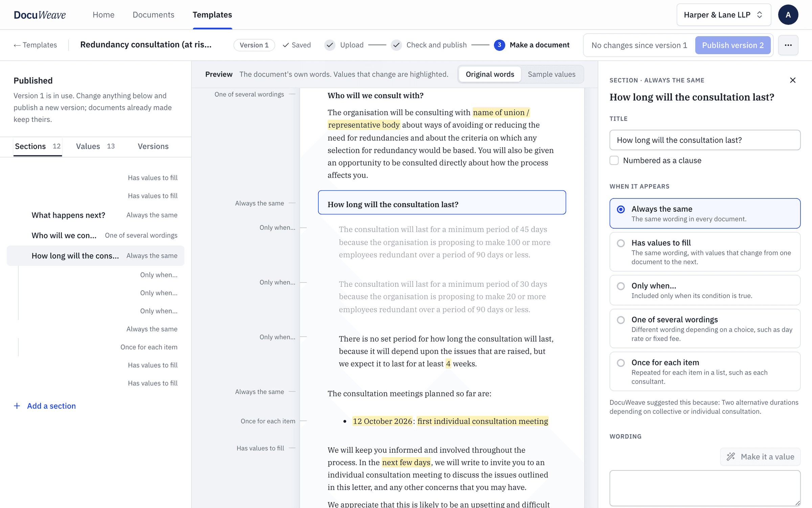Screen dimensions: 812x508
Task: Select the Who will we con... section row
Action: point(95,235)
